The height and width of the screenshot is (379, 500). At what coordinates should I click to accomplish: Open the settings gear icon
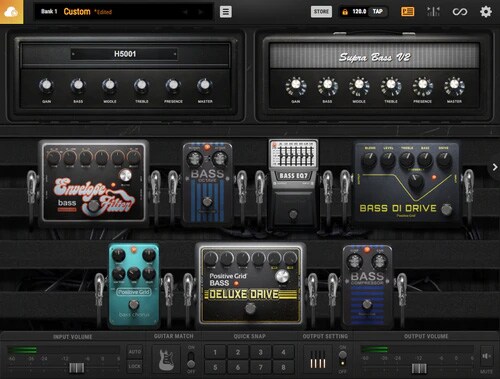click(x=486, y=12)
